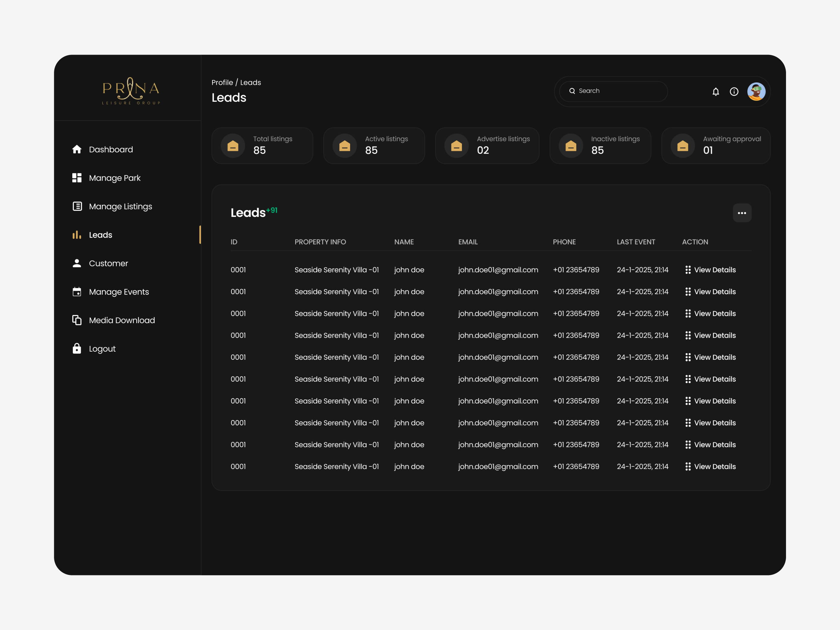Open Manage Events from sidebar
This screenshot has width=840, height=630.
(x=119, y=292)
